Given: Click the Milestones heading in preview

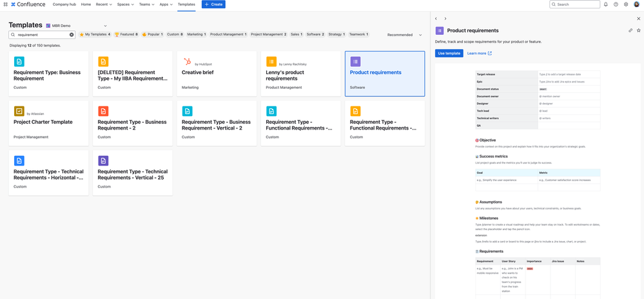Looking at the screenshot, I should [489, 218].
